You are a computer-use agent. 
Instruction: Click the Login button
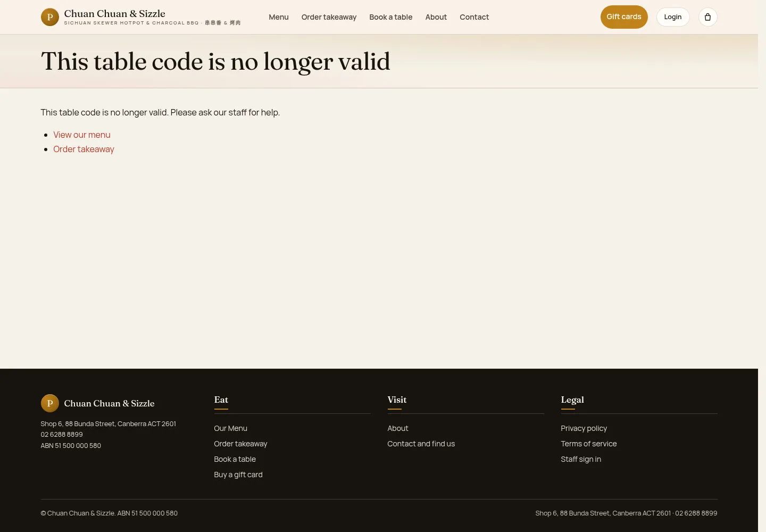point(673,17)
